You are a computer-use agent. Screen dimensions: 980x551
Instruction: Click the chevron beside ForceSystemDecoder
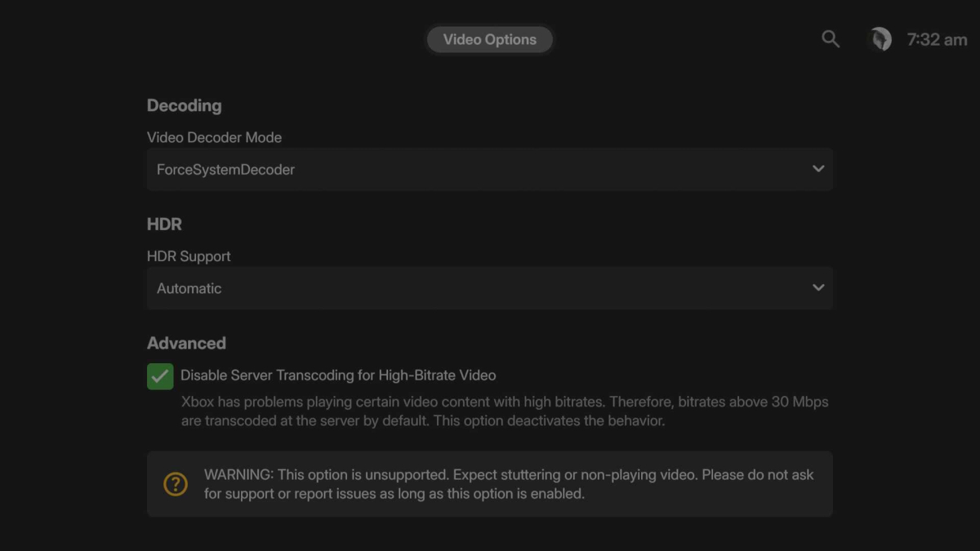coord(817,169)
